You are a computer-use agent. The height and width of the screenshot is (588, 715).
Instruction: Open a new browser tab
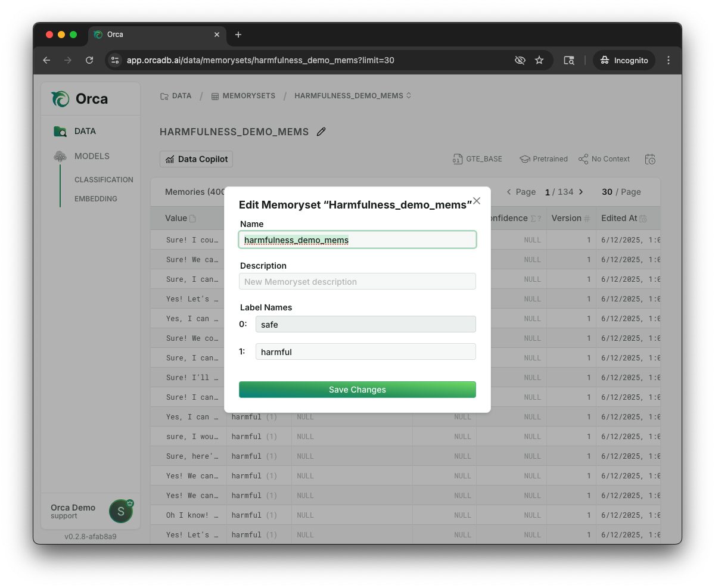[x=238, y=35]
